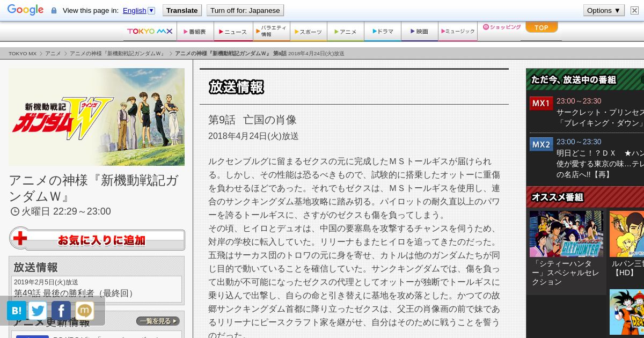This screenshot has width=644, height=338.
Task: Click オススメ番組 heading
Action: 557,197
